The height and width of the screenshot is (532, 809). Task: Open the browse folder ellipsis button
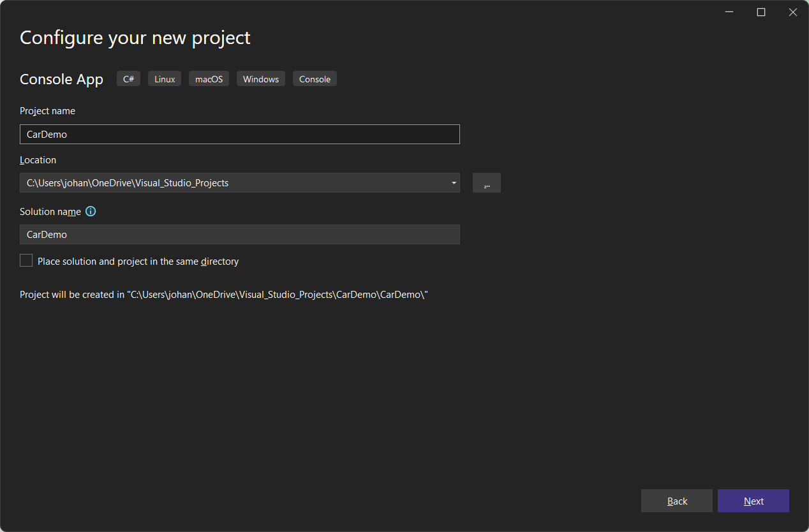[486, 183]
